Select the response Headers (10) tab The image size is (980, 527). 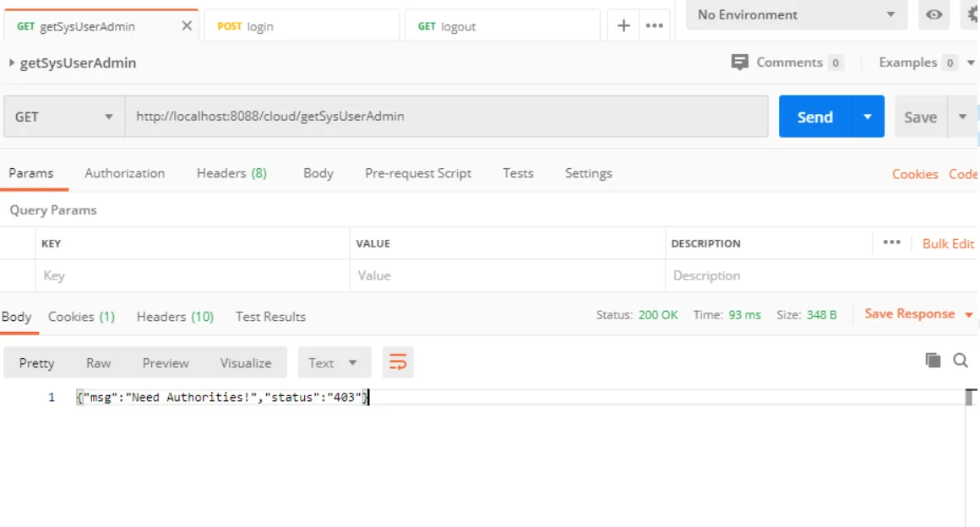175,317
